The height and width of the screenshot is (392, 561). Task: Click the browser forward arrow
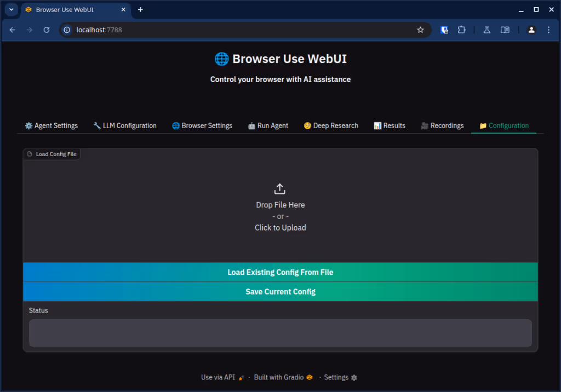click(30, 30)
